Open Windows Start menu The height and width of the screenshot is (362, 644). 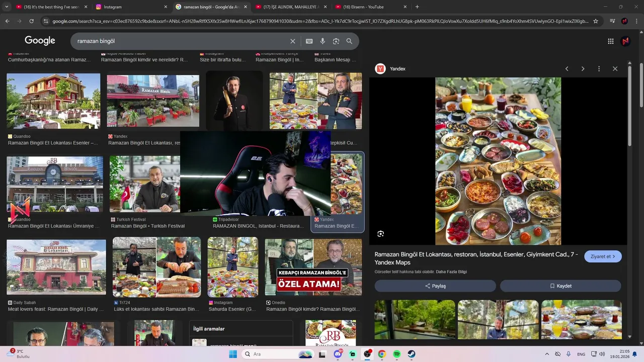click(232, 354)
